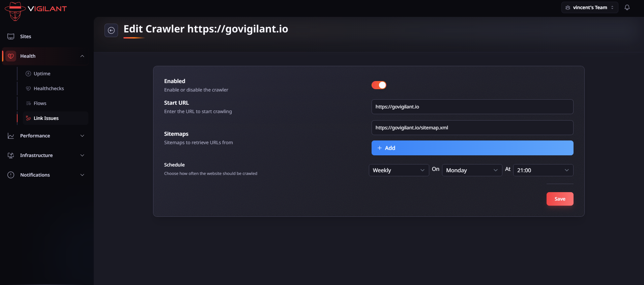Click the blue Add sitemap button

472,148
